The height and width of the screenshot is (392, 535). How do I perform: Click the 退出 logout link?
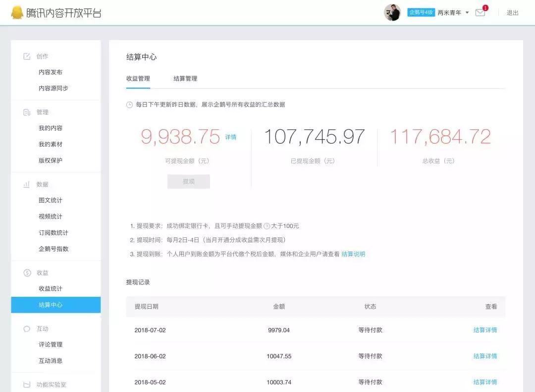[513, 12]
